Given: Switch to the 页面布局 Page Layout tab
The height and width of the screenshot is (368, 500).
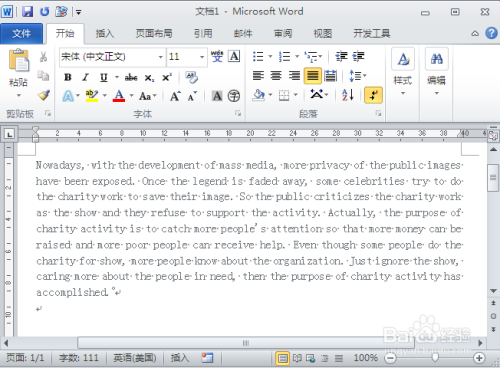Looking at the screenshot, I should point(154,33).
